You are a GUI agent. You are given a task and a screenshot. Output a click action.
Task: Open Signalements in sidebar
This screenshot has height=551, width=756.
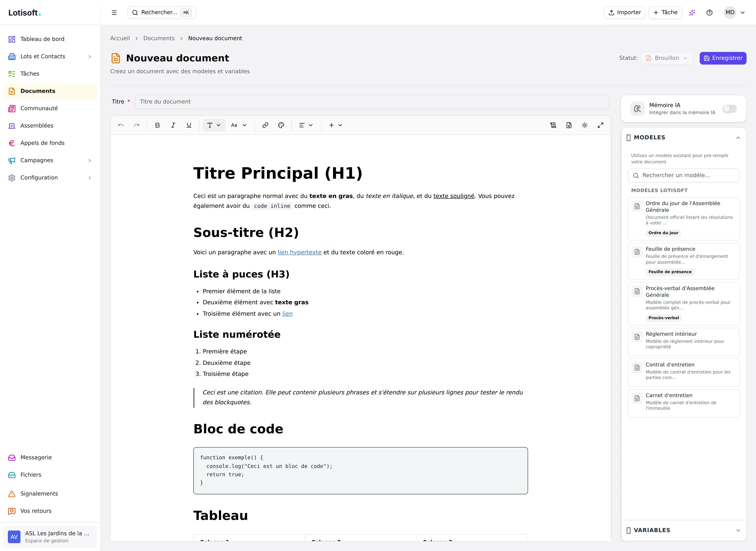tap(50, 494)
